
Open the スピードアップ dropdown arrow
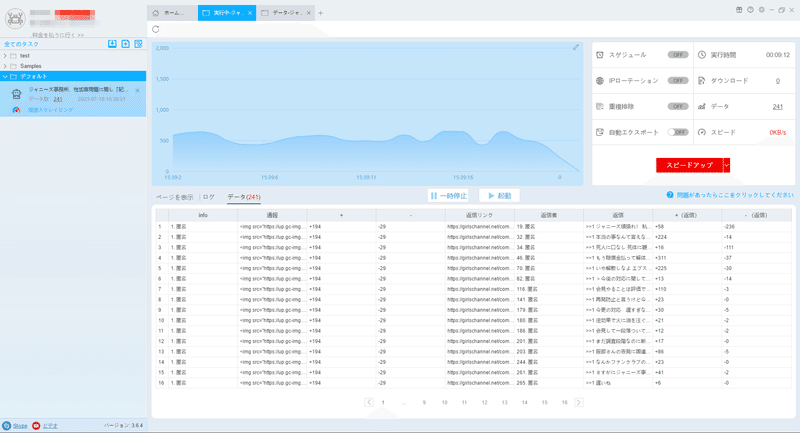point(727,165)
